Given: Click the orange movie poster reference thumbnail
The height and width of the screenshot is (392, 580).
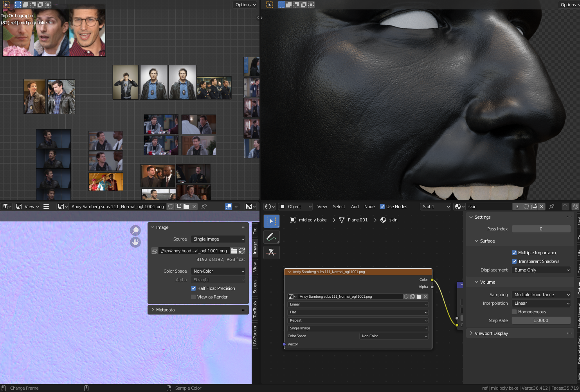Looking at the screenshot, I should [x=106, y=182].
